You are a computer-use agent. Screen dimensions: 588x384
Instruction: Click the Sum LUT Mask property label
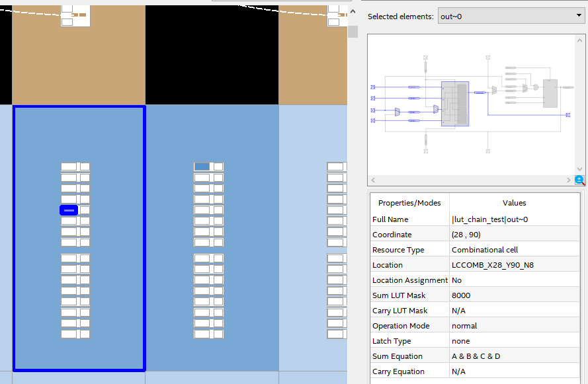pos(399,295)
